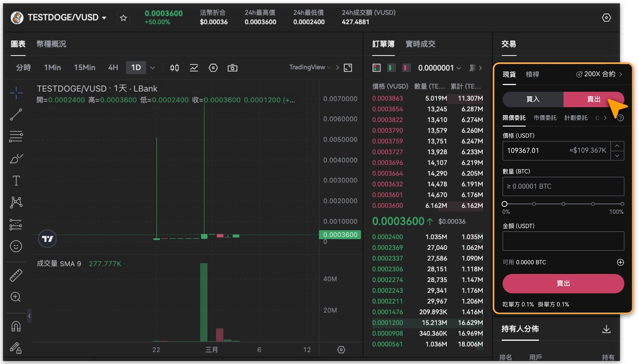Open the 實時成交 tab
Viewport: 638px width, 364px height.
[x=420, y=44]
